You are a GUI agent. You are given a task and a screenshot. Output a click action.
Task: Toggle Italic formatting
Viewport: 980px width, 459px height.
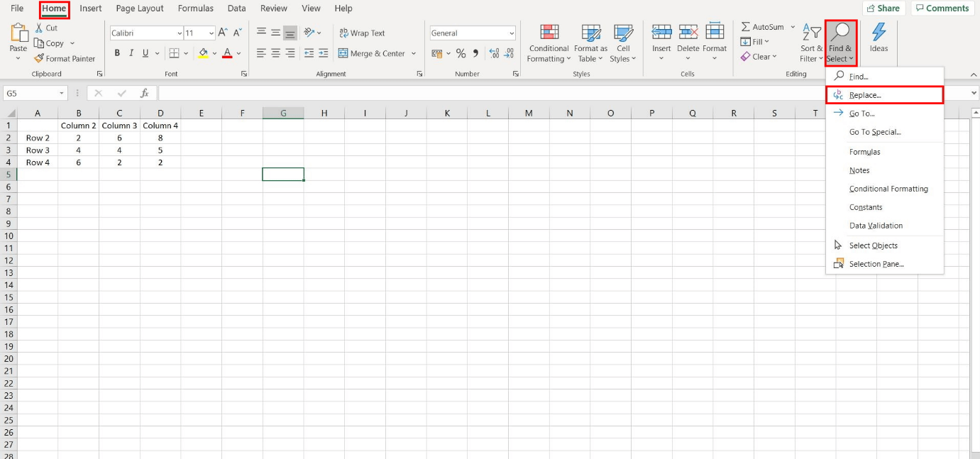(x=131, y=53)
